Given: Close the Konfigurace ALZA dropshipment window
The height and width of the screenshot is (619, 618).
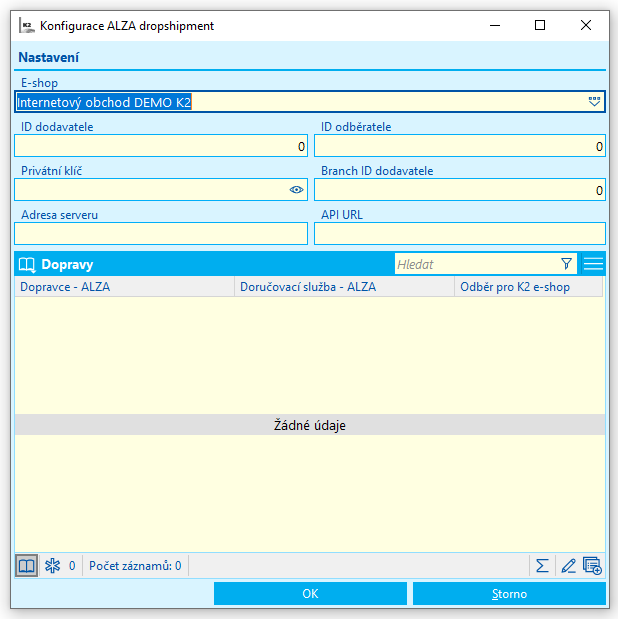Looking at the screenshot, I should point(586,26).
